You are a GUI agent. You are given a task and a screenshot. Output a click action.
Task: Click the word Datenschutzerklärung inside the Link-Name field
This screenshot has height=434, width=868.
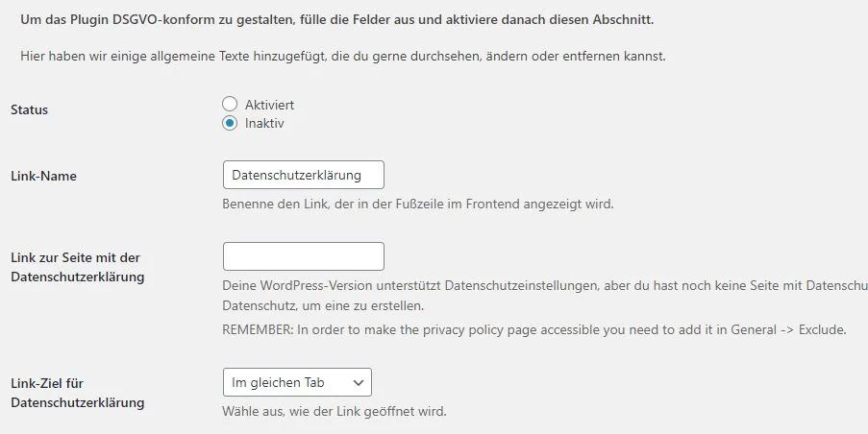[x=297, y=176]
